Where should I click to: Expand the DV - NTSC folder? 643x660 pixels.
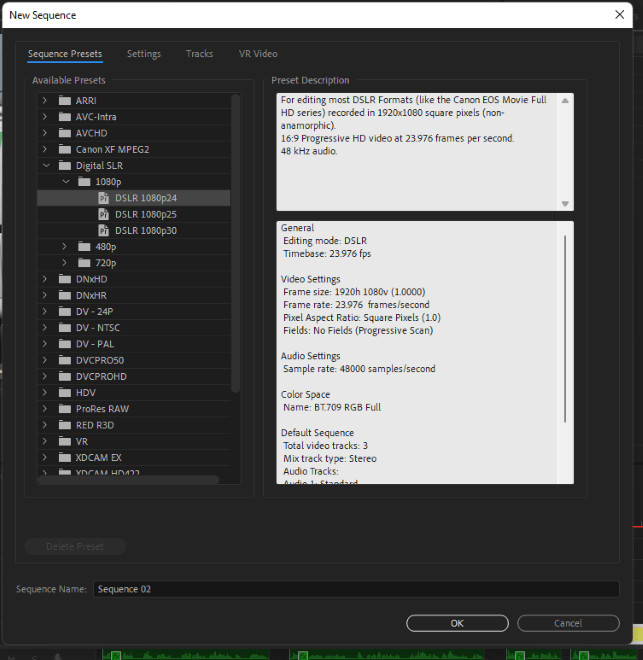pos(45,327)
